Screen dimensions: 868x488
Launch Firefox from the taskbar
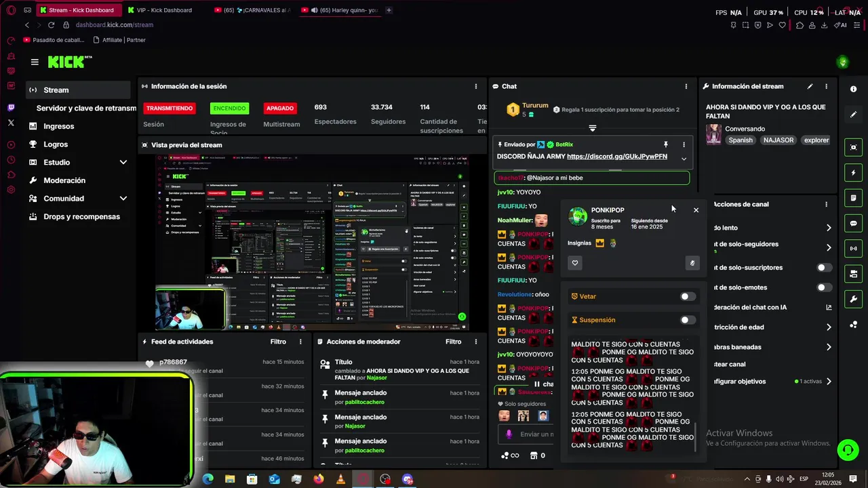click(x=319, y=479)
